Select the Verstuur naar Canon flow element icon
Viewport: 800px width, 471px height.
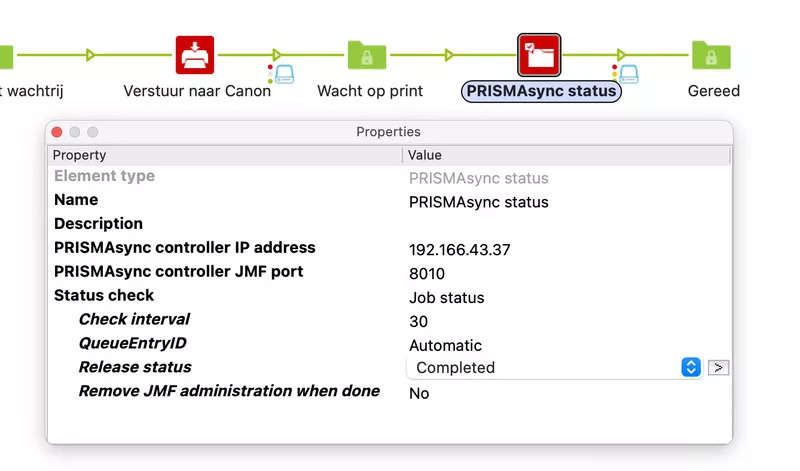(195, 55)
